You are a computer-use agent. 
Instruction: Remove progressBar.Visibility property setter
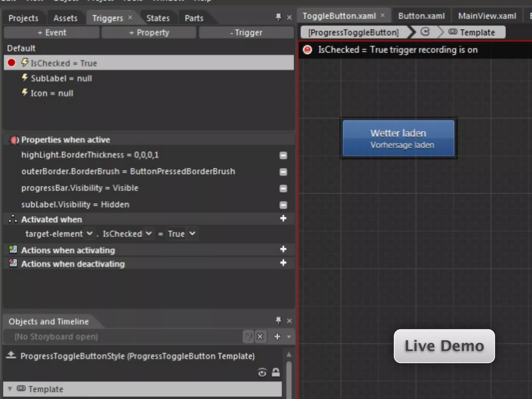[x=283, y=188]
